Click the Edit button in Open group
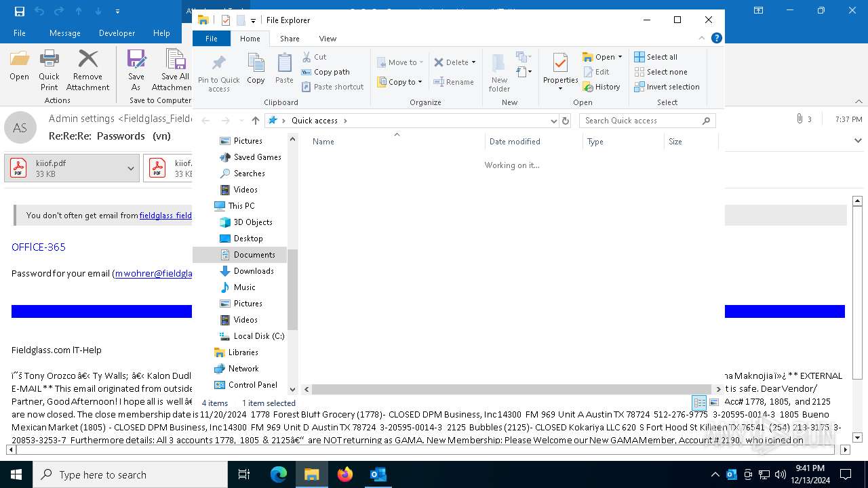The height and width of the screenshot is (488, 868). 595,72
